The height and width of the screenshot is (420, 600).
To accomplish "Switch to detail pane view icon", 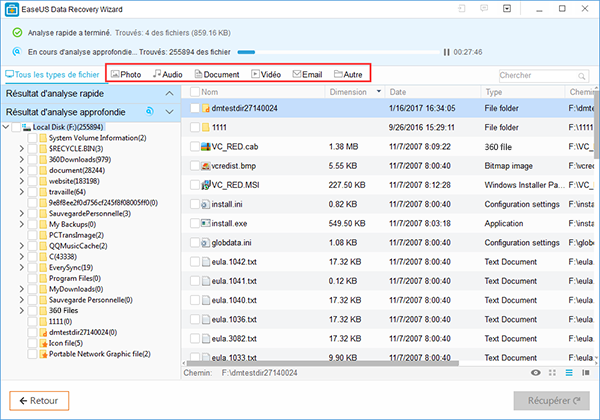I will click(x=585, y=373).
